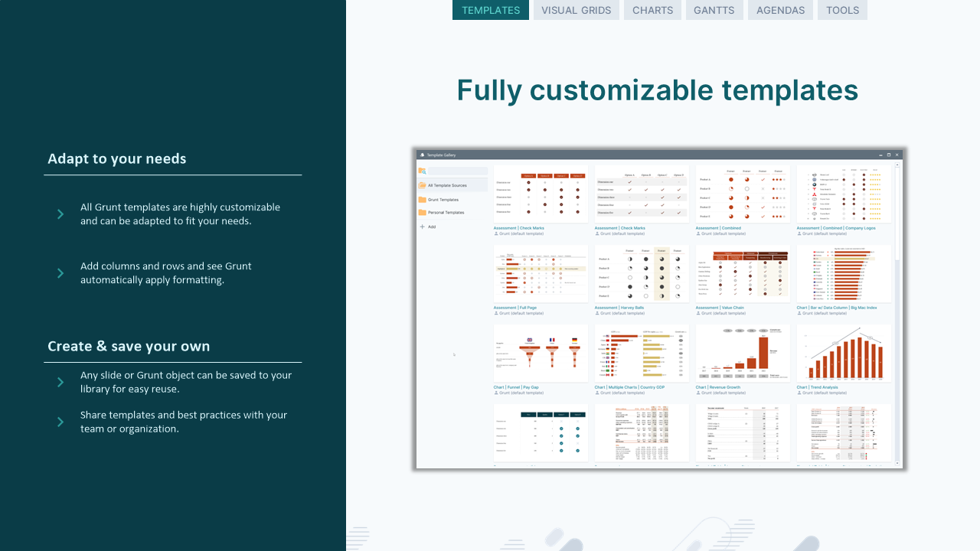This screenshot has width=980, height=551.
Task: Click the scroll-up arrow in Template Gallery
Action: [899, 165]
